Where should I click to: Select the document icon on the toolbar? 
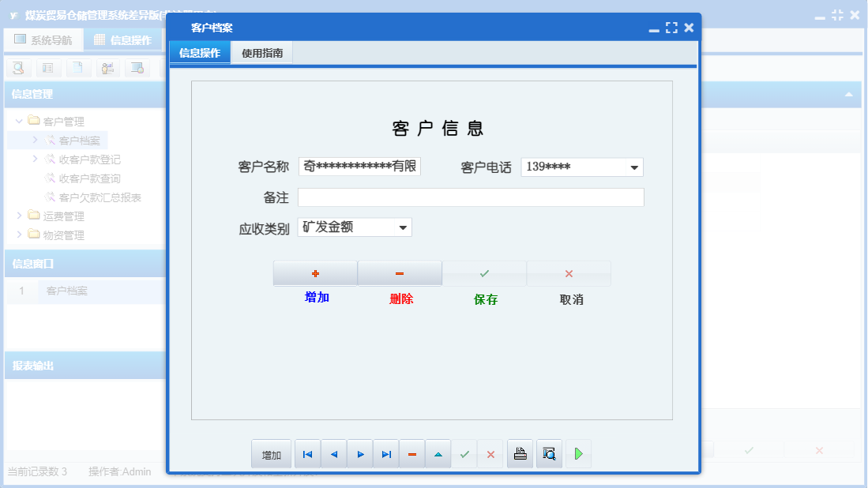pyautogui.click(x=76, y=68)
